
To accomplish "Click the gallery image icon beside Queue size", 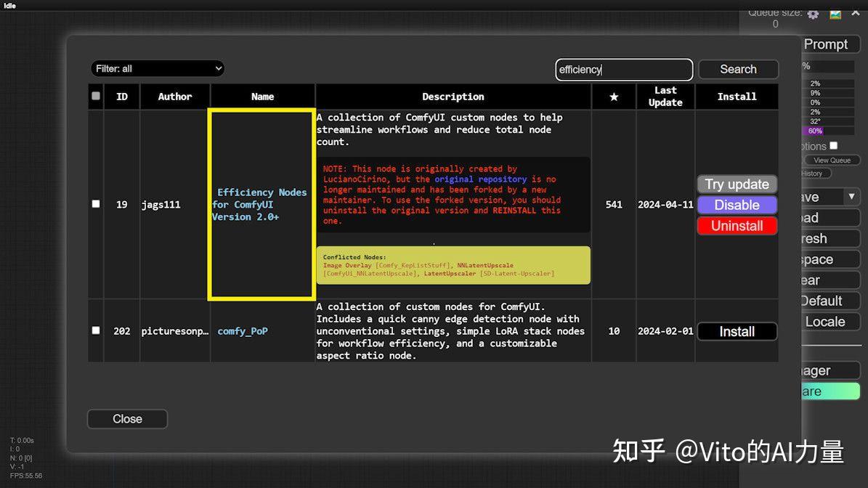I will click(x=834, y=14).
